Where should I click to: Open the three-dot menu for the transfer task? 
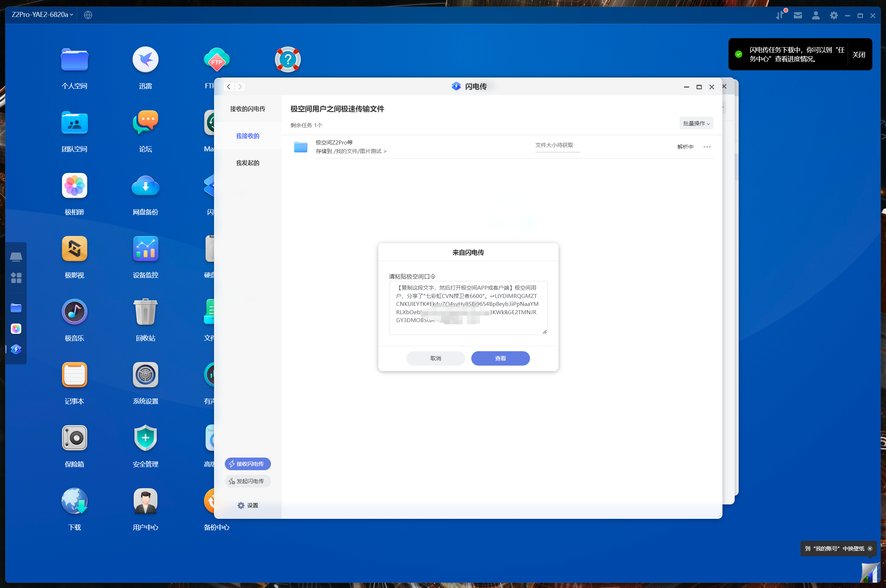[x=707, y=147]
